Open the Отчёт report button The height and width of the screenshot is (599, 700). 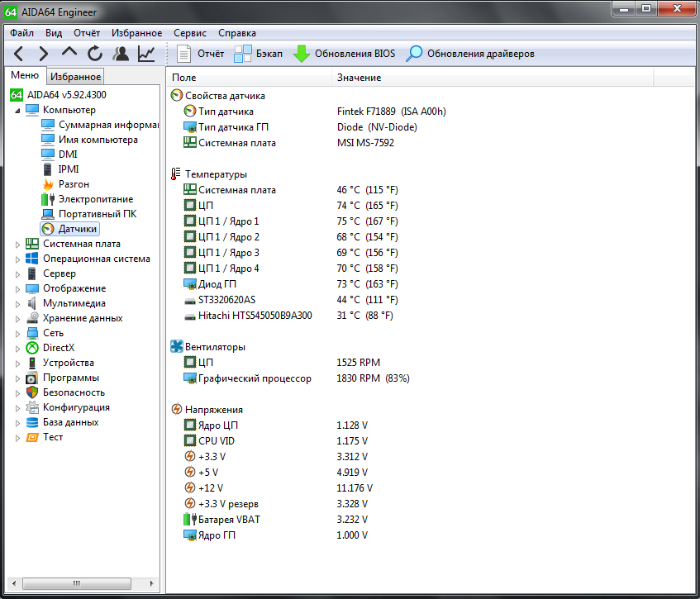pyautogui.click(x=200, y=54)
